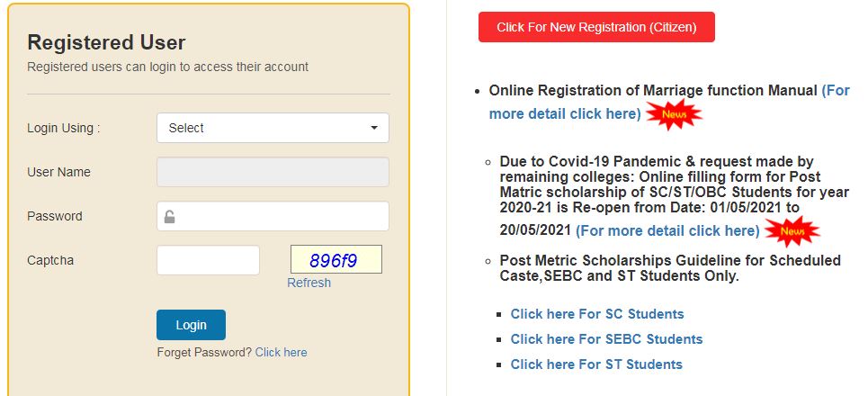Click the News badge beside Post Matric scholarship notice
Viewport: 868px width, 396px height.
[x=792, y=231]
